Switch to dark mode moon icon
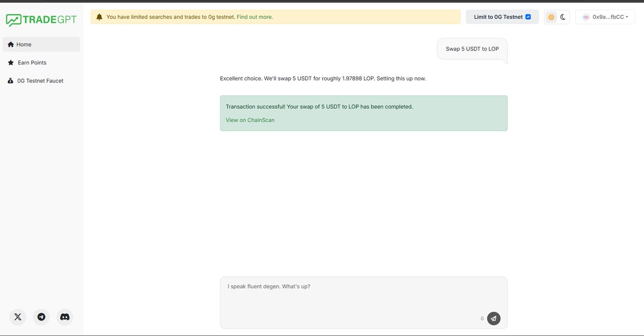 [563, 17]
